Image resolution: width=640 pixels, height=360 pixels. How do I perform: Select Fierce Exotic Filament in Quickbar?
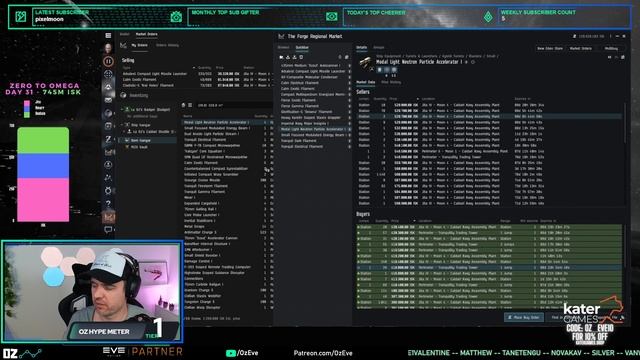298,100
